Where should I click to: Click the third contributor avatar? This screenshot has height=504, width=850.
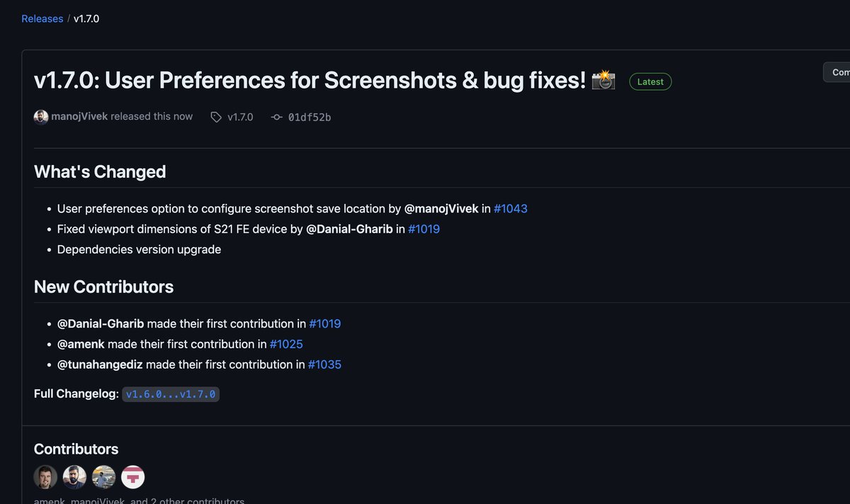point(103,477)
